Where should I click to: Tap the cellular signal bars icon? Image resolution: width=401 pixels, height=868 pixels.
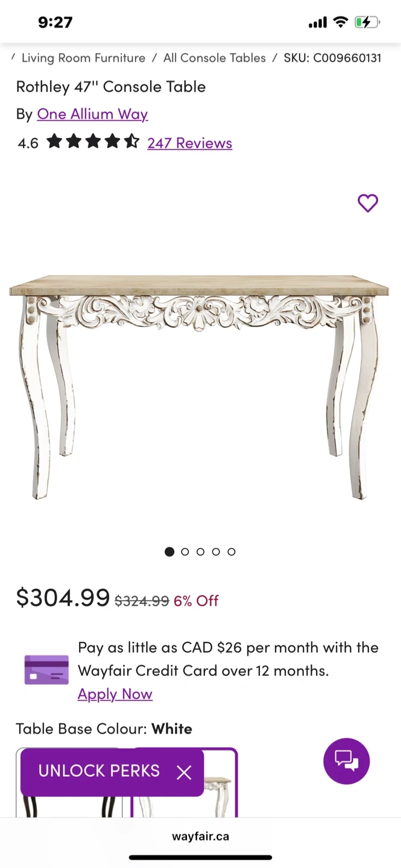(318, 23)
